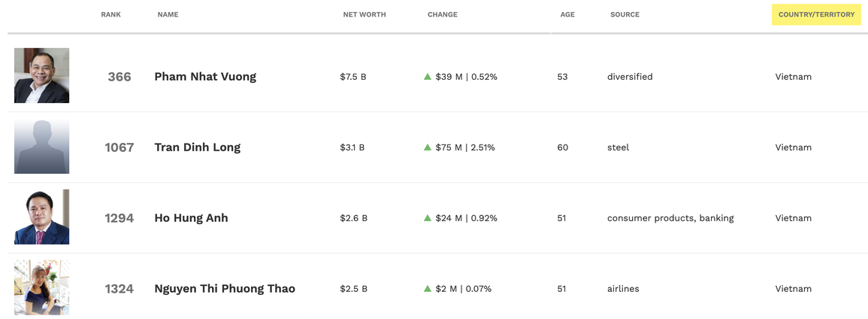Sort the table by the Net Worth header

click(x=364, y=14)
